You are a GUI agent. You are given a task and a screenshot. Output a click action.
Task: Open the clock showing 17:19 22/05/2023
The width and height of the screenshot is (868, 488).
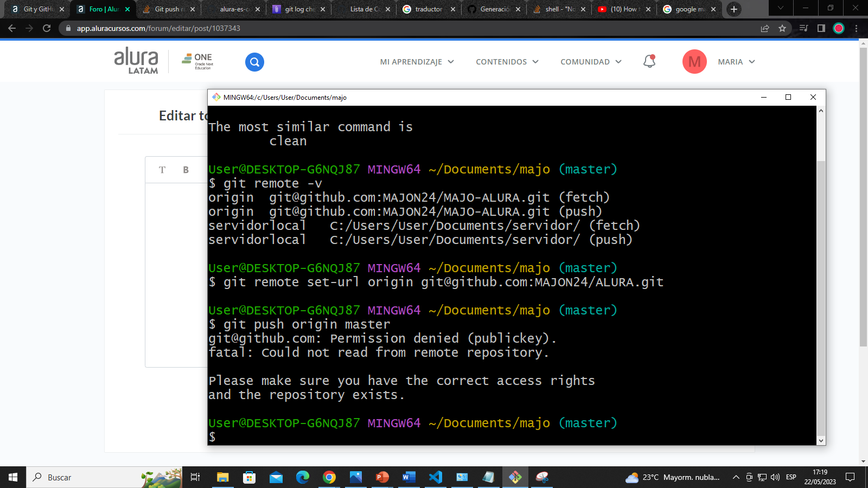click(x=820, y=477)
